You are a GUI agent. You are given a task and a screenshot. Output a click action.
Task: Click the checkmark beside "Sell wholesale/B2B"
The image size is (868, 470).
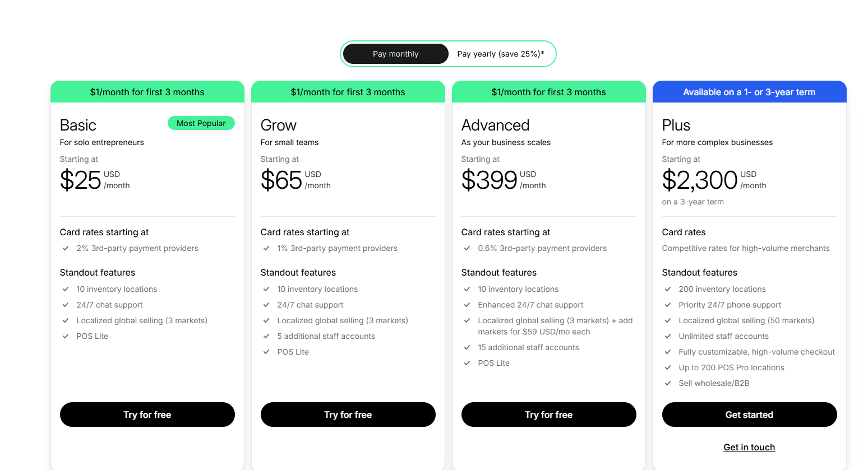[668, 383]
